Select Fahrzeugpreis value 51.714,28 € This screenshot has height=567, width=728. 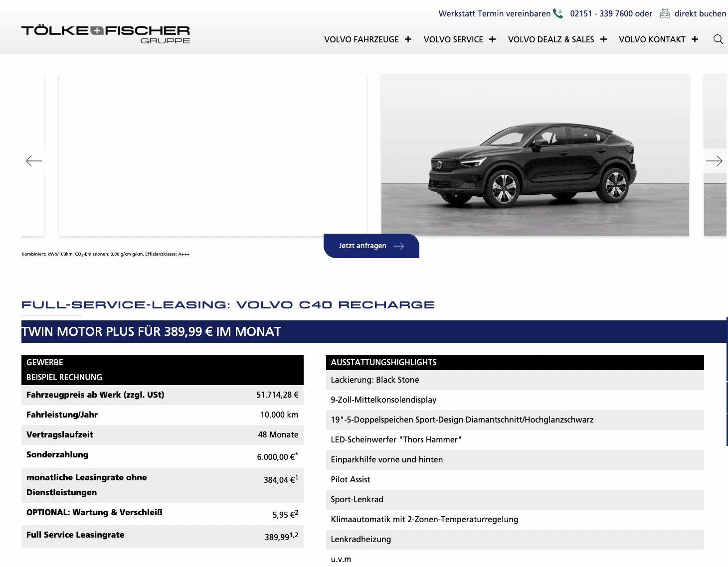coord(277,395)
